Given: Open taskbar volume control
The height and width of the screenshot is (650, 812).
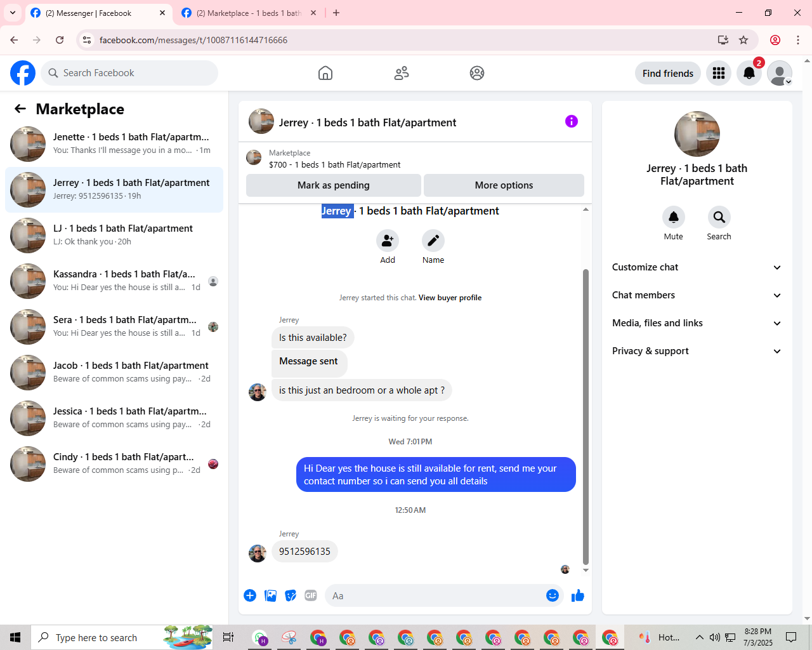Looking at the screenshot, I should click(715, 637).
